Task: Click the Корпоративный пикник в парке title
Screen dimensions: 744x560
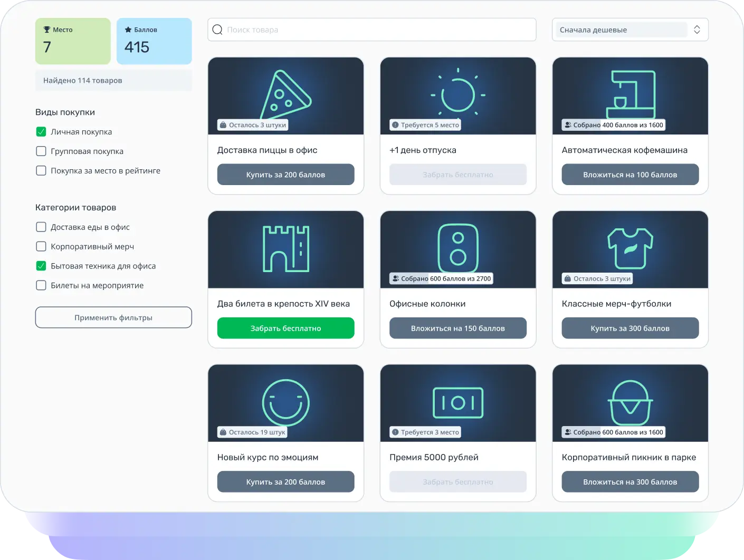Action: 629,457
